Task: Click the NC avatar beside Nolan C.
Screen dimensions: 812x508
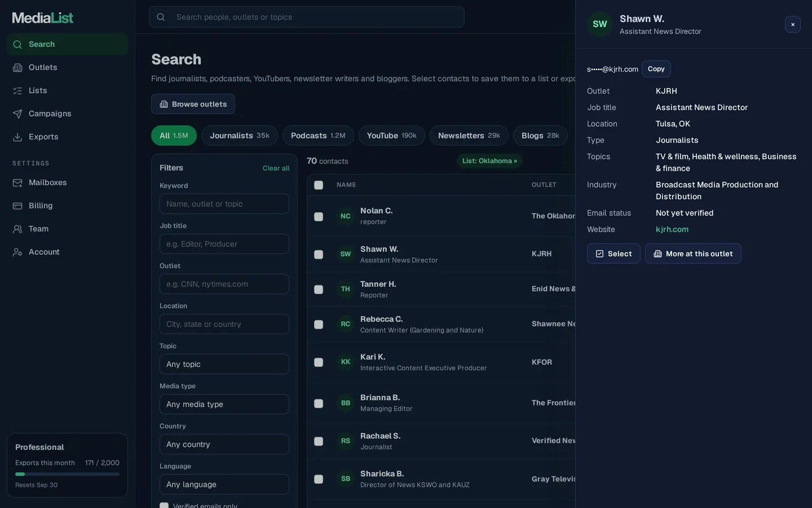Action: [x=346, y=216]
